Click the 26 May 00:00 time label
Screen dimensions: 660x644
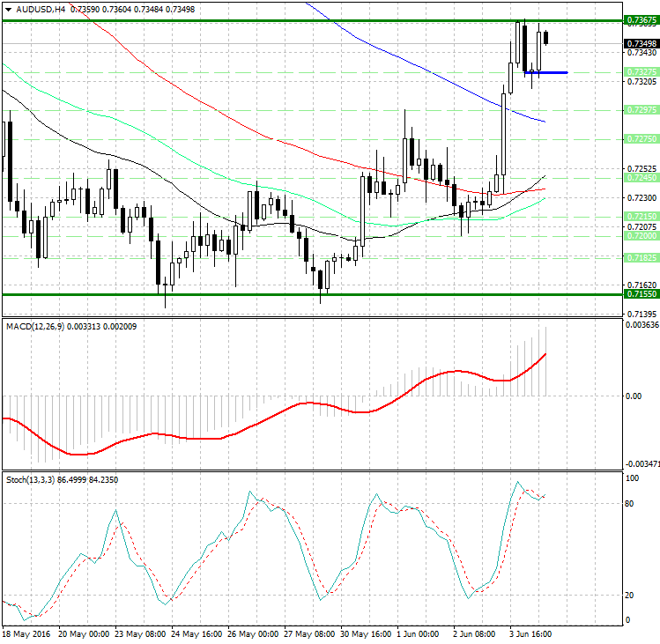253,634
